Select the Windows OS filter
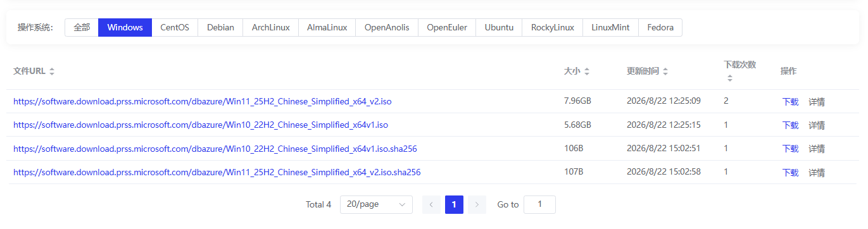The width and height of the screenshot is (868, 229). [125, 27]
